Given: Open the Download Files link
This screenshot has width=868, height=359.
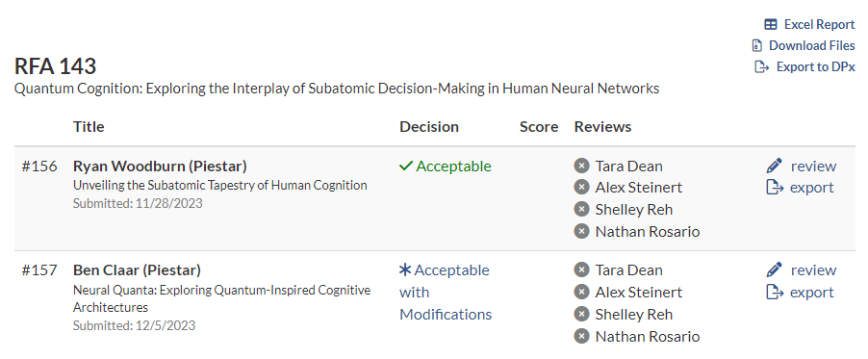Looking at the screenshot, I should pyautogui.click(x=804, y=45).
